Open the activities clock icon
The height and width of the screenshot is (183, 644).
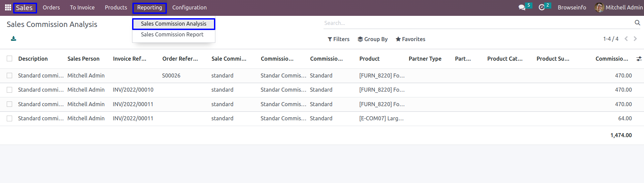(542, 7)
